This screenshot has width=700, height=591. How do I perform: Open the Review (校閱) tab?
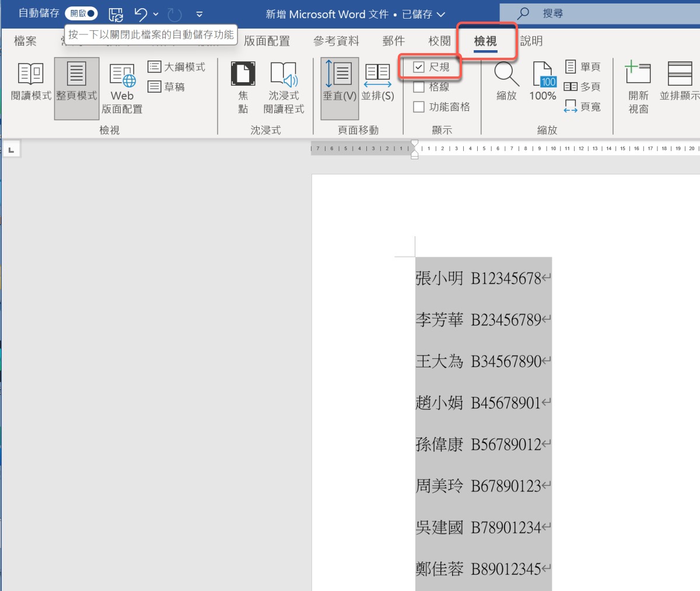point(439,41)
